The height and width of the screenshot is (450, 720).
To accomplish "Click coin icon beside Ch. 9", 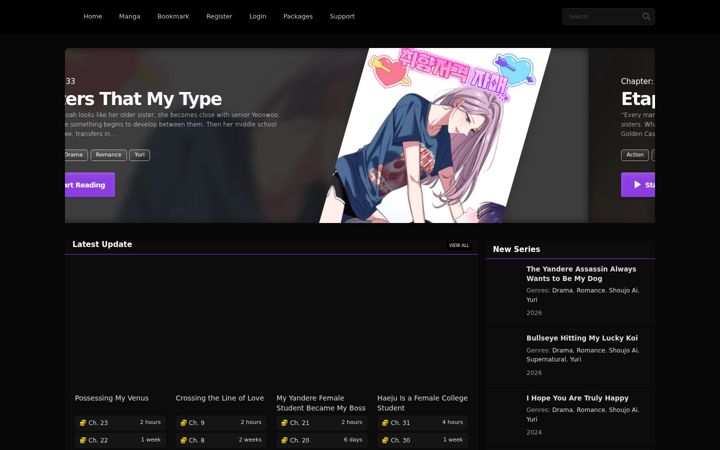I will [x=184, y=422].
